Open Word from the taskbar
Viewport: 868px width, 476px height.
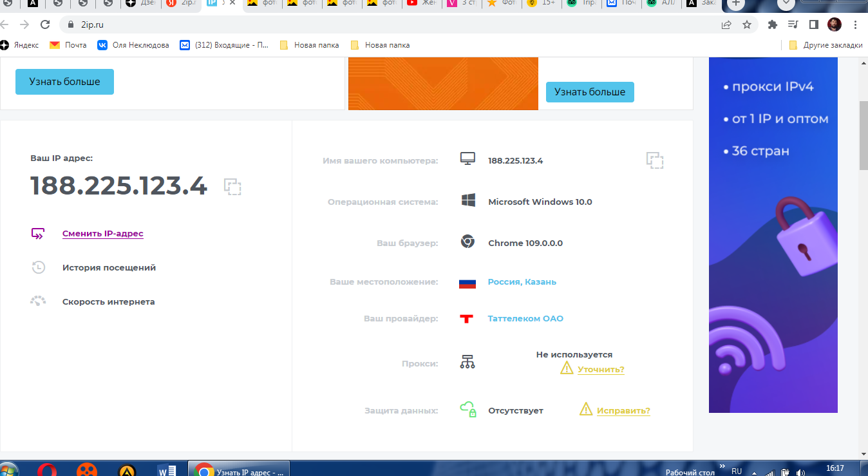pyautogui.click(x=166, y=470)
